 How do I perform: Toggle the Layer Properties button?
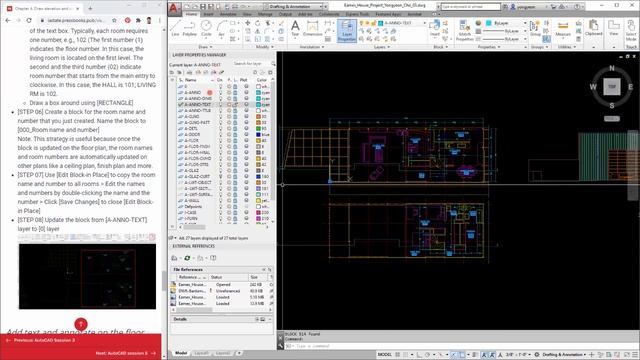(x=347, y=30)
